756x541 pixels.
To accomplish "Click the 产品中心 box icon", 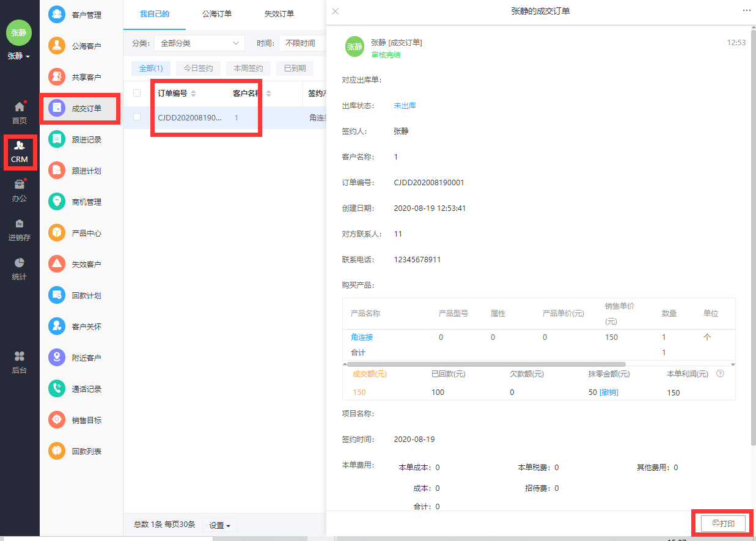I will pos(57,233).
